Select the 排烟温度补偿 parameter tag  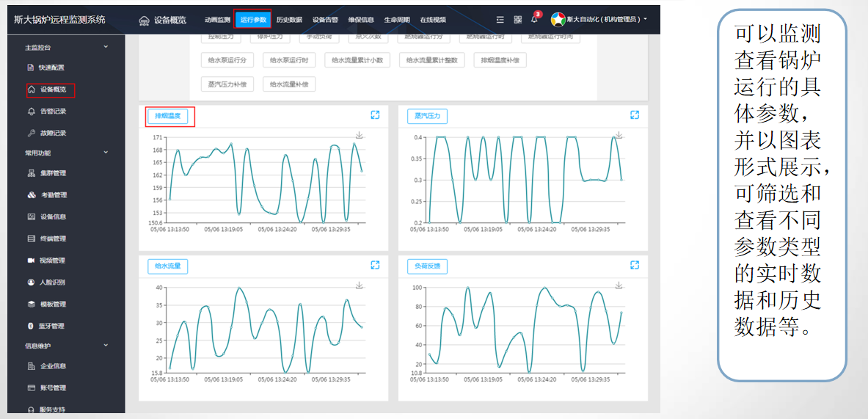[500, 60]
